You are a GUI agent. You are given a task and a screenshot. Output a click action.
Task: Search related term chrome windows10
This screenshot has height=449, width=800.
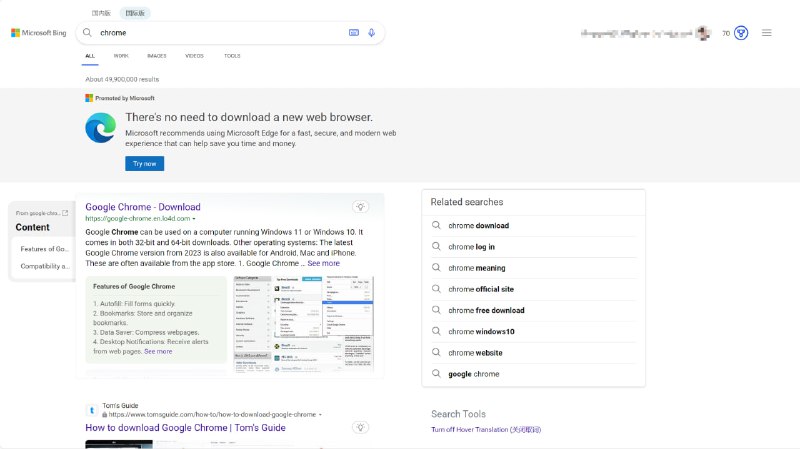tap(481, 331)
